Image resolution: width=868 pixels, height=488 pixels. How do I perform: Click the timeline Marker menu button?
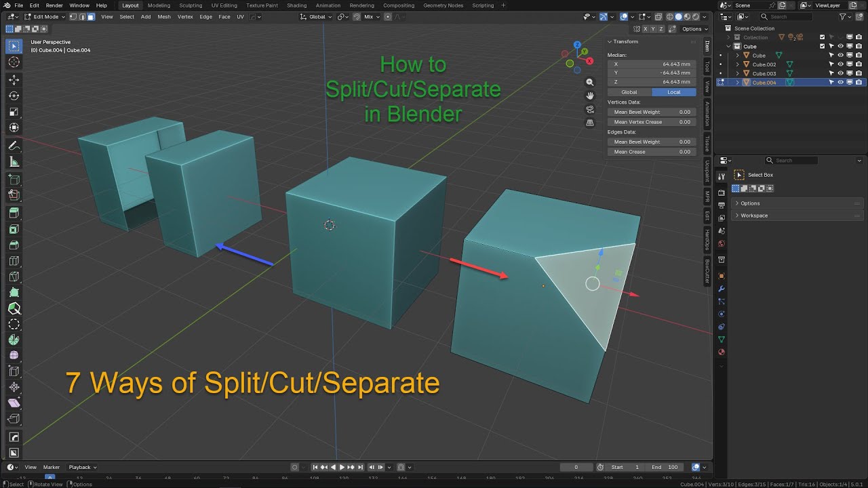coord(52,467)
